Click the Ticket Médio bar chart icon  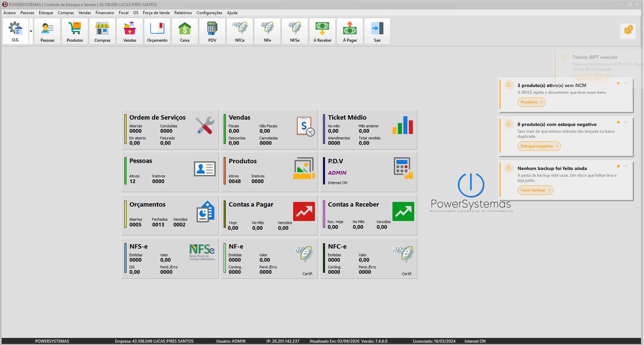[403, 125]
